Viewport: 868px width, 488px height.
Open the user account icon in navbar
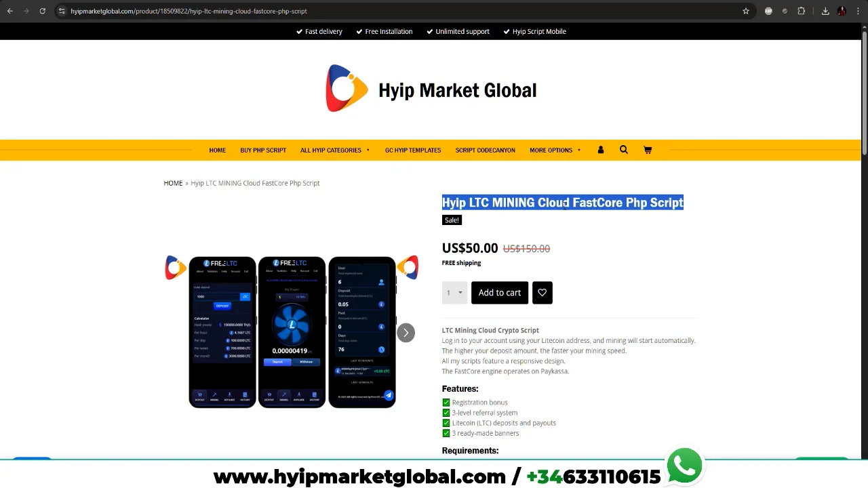point(600,150)
